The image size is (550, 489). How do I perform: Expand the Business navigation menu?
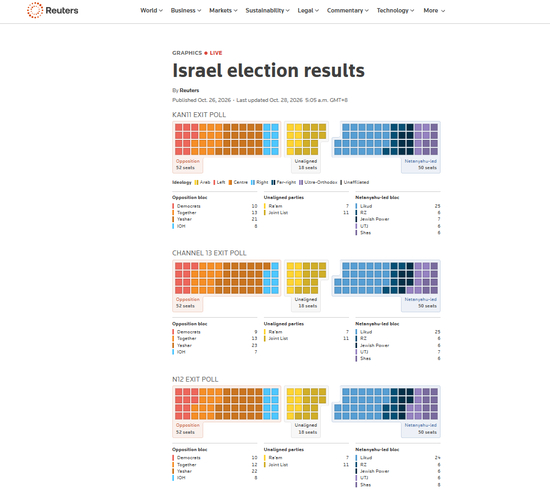[186, 11]
